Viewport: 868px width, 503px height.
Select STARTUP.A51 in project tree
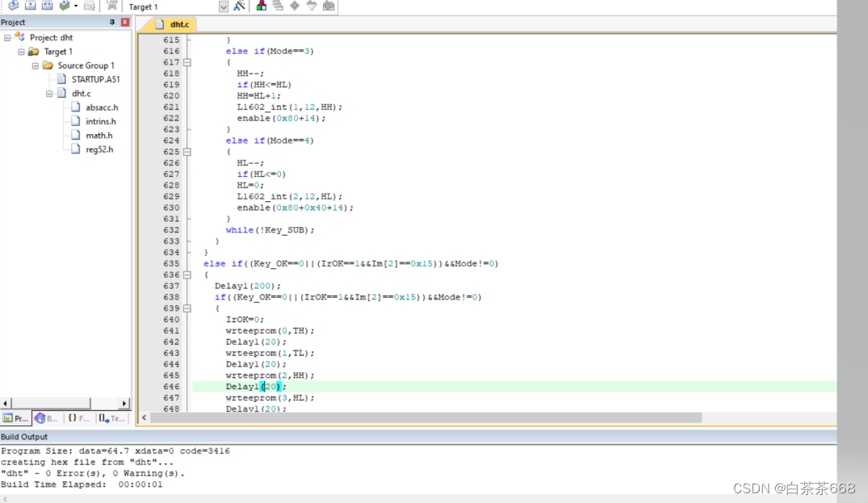pyautogui.click(x=95, y=79)
